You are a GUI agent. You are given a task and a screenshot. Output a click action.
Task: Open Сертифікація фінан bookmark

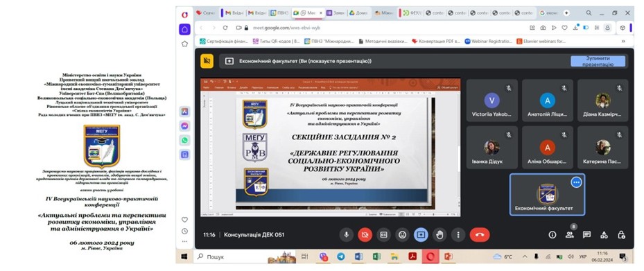(224, 41)
